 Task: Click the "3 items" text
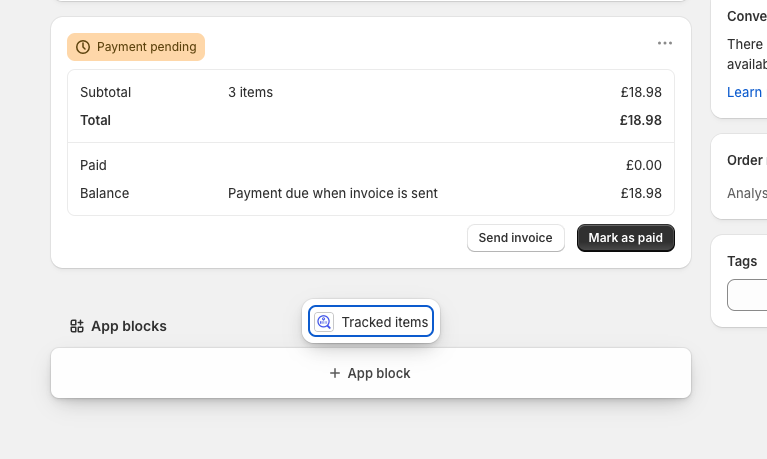click(250, 92)
